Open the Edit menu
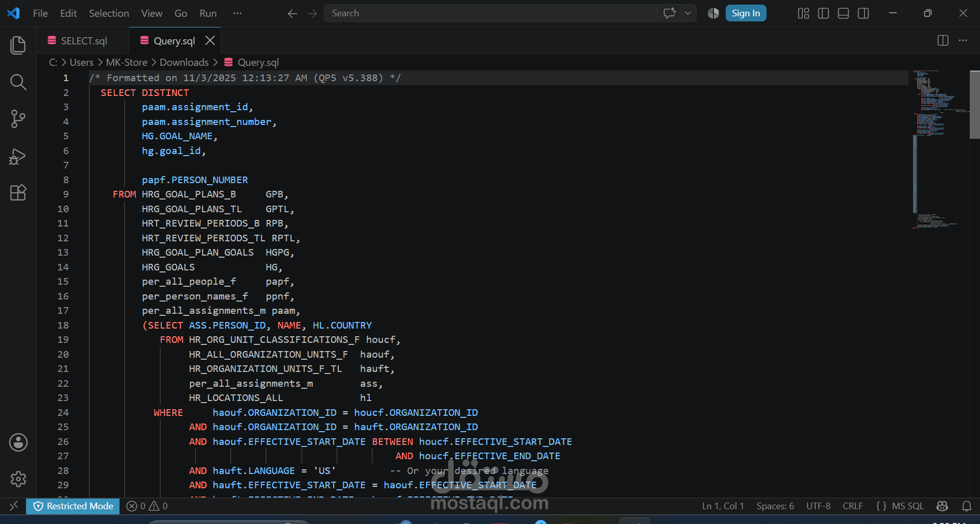The height and width of the screenshot is (524, 980). [68, 13]
